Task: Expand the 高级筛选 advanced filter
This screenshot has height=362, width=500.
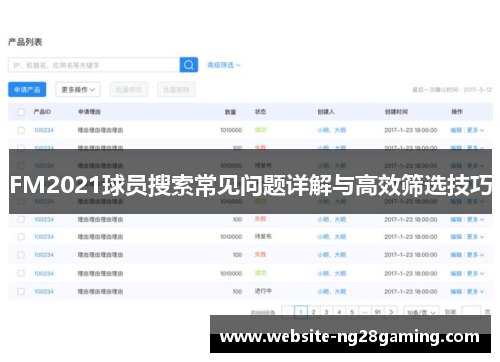Action: pyautogui.click(x=224, y=65)
